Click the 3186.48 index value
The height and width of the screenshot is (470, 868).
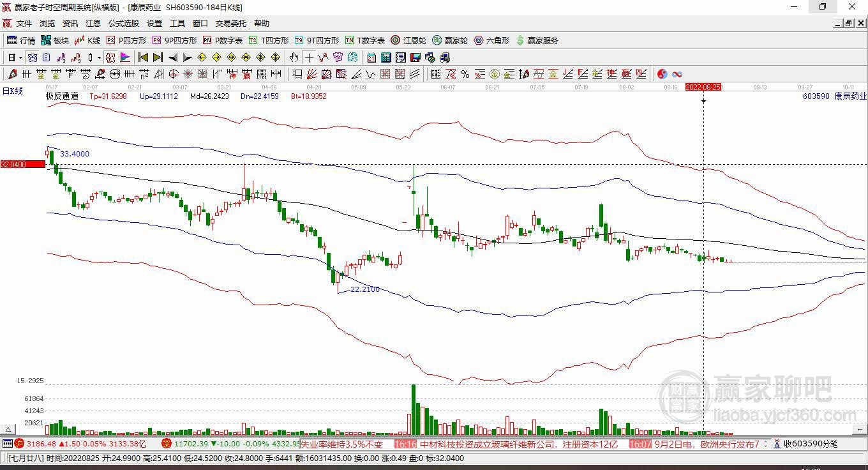tap(40, 444)
